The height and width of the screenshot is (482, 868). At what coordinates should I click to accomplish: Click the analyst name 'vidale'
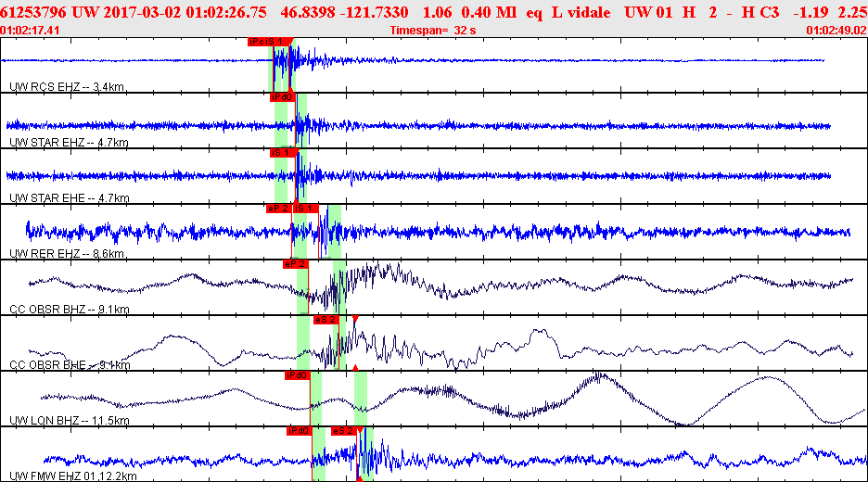[x=589, y=12]
